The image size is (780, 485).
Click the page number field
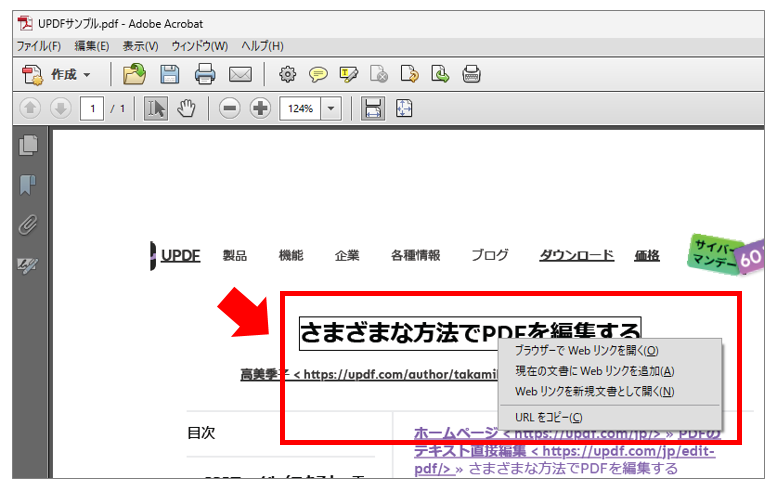92,108
